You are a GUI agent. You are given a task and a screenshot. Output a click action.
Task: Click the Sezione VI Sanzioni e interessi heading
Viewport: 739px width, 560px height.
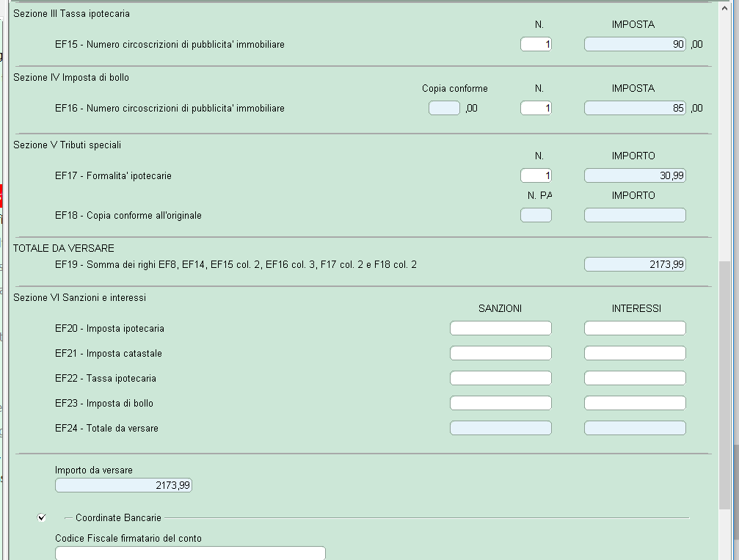click(x=80, y=297)
